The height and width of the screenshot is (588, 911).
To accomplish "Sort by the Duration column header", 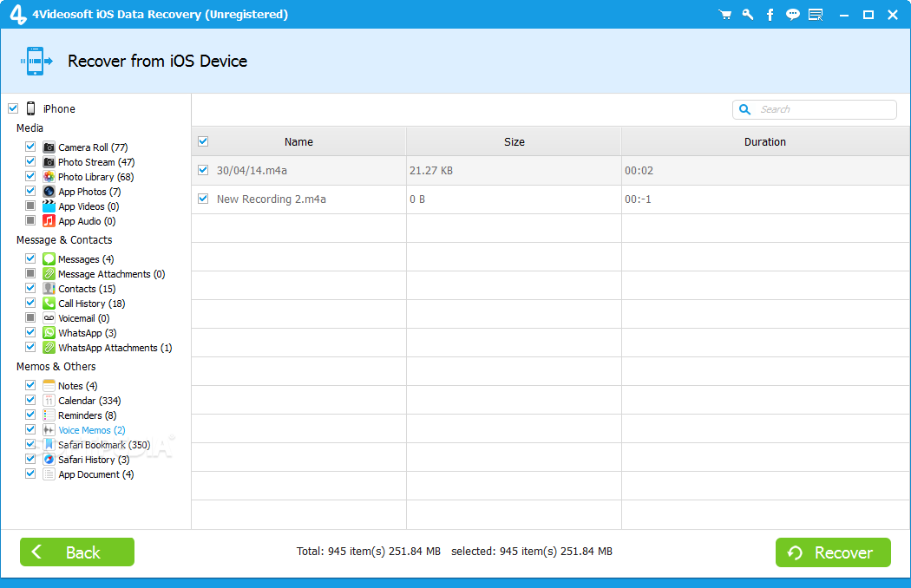I will [x=765, y=141].
